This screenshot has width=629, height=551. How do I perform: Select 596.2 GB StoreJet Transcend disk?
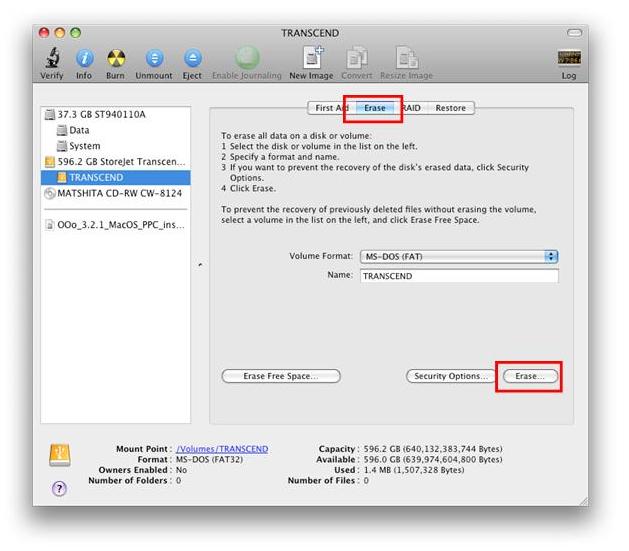pyautogui.click(x=116, y=162)
